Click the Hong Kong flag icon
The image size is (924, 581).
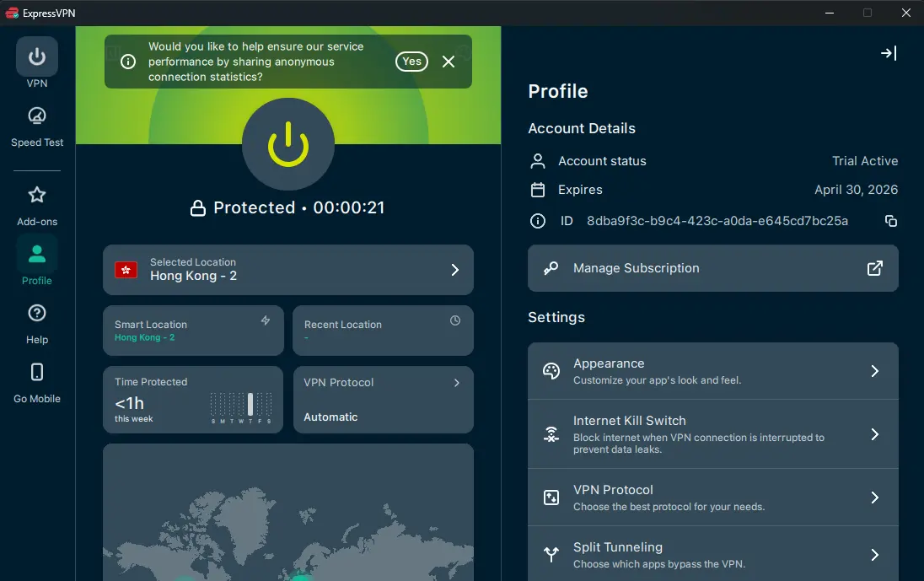126,270
